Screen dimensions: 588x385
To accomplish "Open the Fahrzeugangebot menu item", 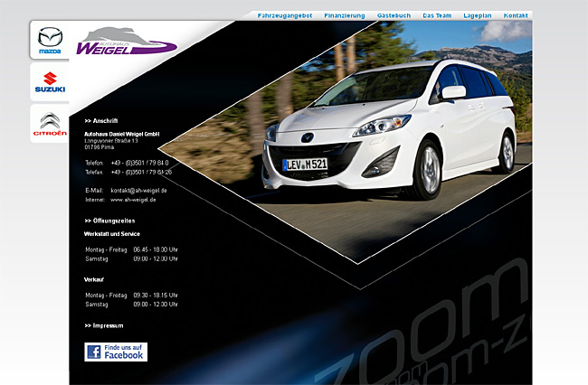I will click(x=284, y=15).
